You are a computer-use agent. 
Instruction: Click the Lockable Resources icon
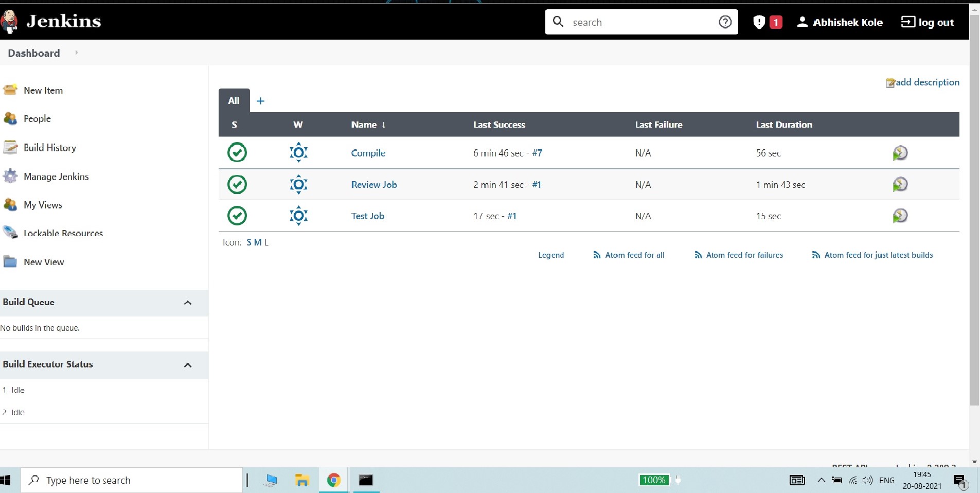[10, 233]
